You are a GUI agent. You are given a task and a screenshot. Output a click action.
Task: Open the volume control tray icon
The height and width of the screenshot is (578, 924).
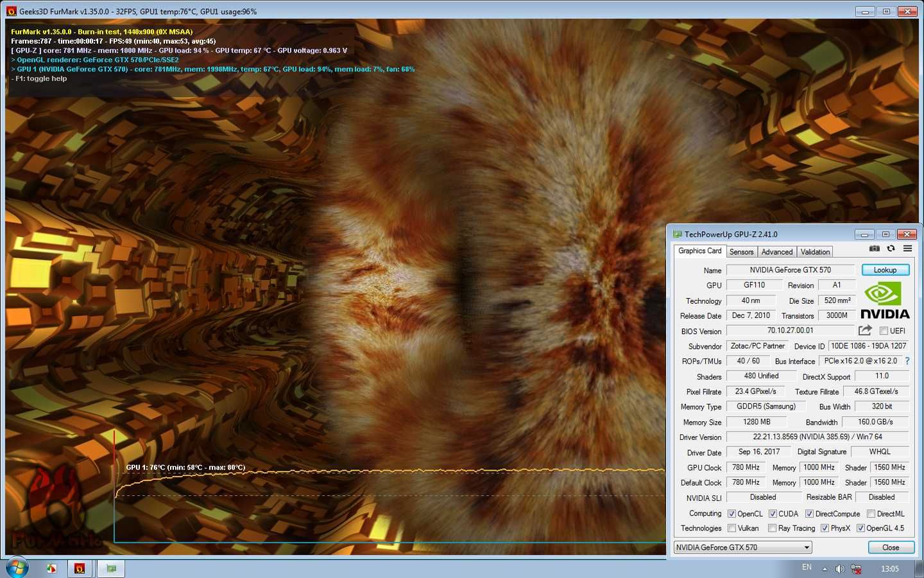click(840, 569)
